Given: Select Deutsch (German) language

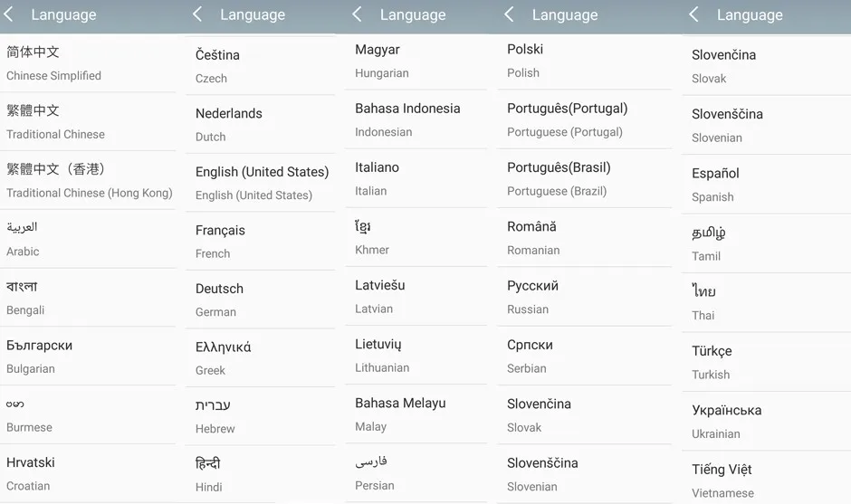Looking at the screenshot, I should click(x=261, y=300).
